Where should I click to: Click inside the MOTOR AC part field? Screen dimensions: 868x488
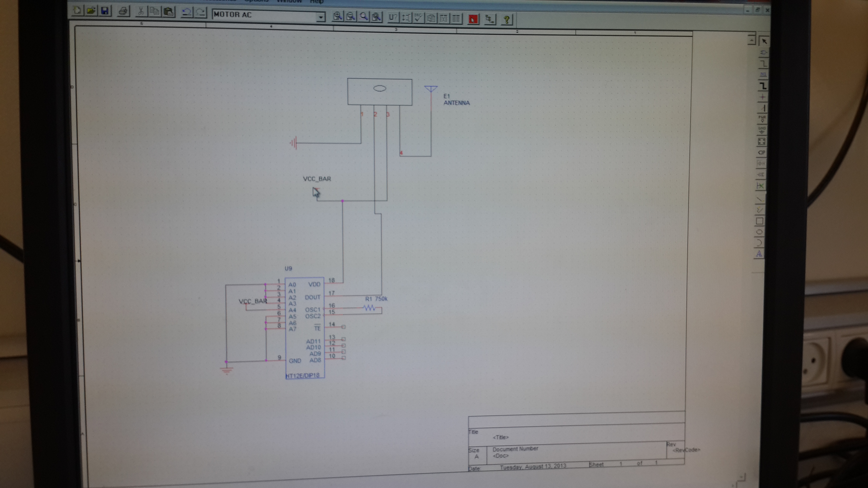[x=265, y=15]
